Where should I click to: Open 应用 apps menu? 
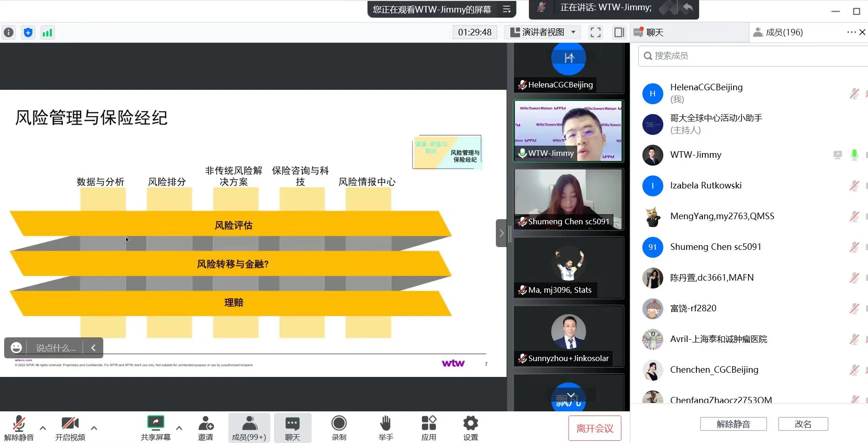click(x=429, y=428)
